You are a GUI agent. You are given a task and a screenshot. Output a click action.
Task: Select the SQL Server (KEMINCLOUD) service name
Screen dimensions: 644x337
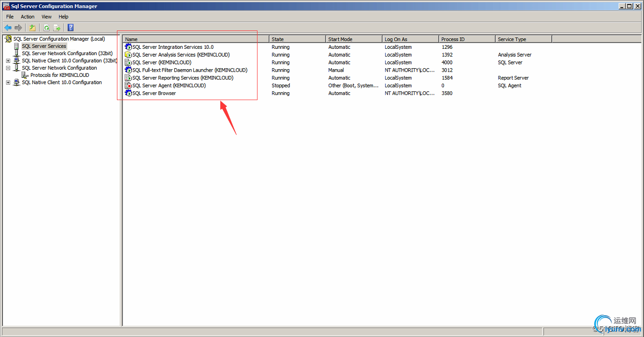tap(162, 62)
